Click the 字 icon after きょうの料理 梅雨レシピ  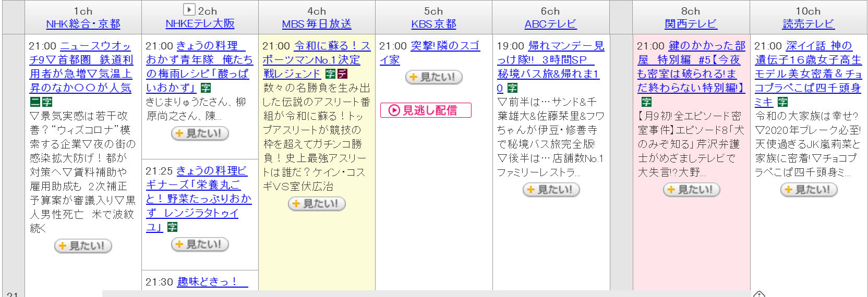pyautogui.click(x=206, y=88)
